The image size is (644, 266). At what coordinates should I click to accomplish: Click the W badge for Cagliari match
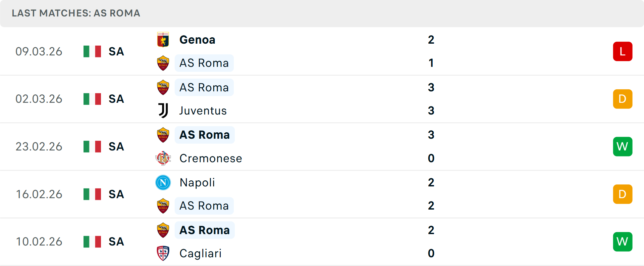(623, 241)
